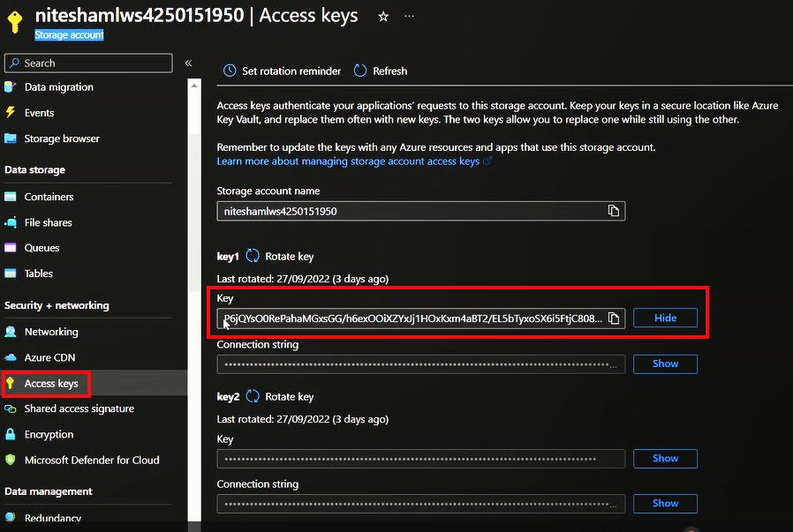Show the key2 Key value
Screen dimensions: 793x532
tap(665, 458)
